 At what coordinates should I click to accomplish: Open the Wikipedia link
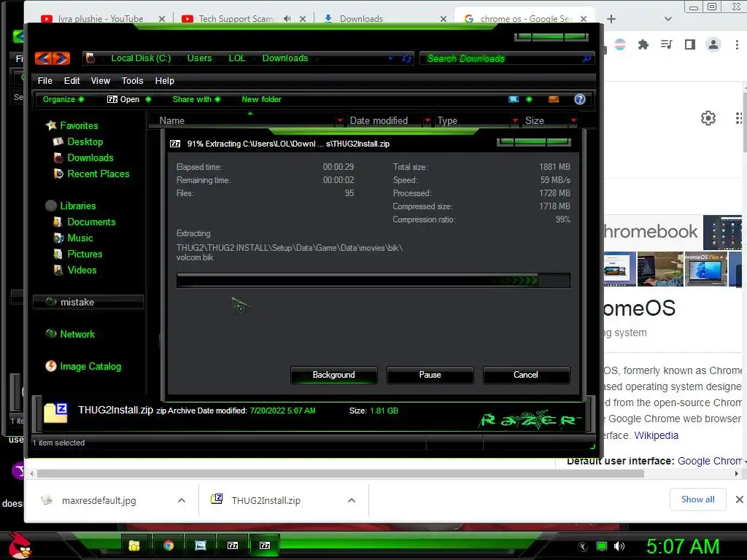tap(656, 435)
